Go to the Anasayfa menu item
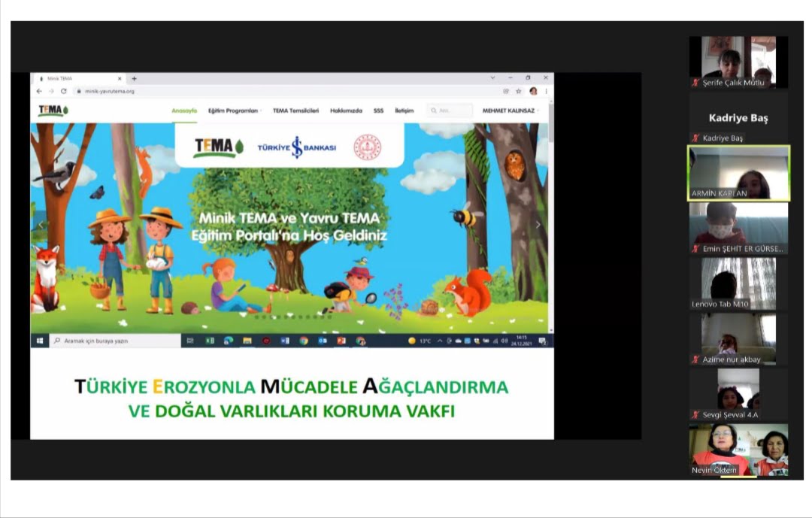This screenshot has width=812, height=518. pyautogui.click(x=184, y=111)
